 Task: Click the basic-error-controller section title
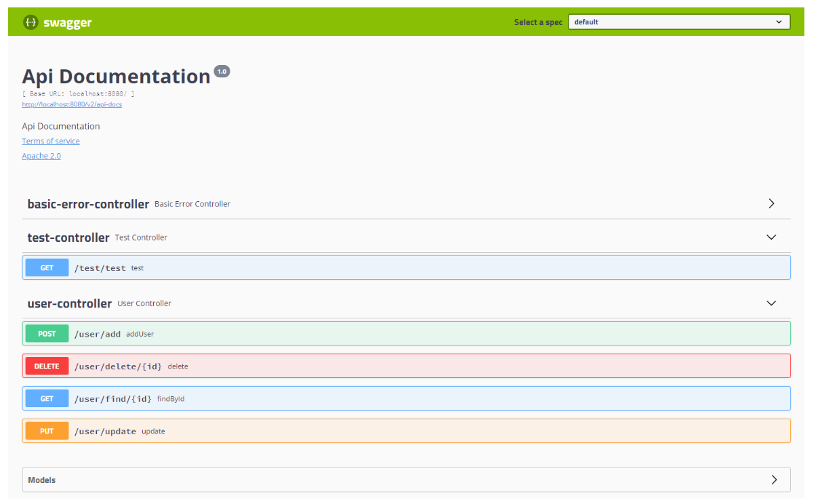(88, 204)
